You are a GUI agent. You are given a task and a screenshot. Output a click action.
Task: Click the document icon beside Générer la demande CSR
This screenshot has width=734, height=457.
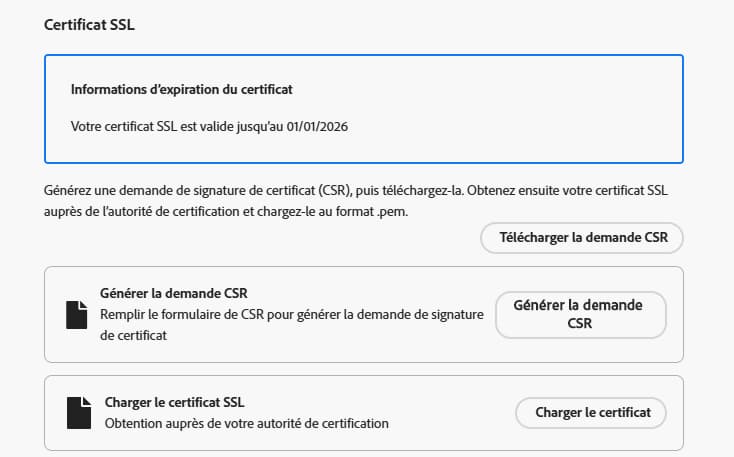[76, 315]
